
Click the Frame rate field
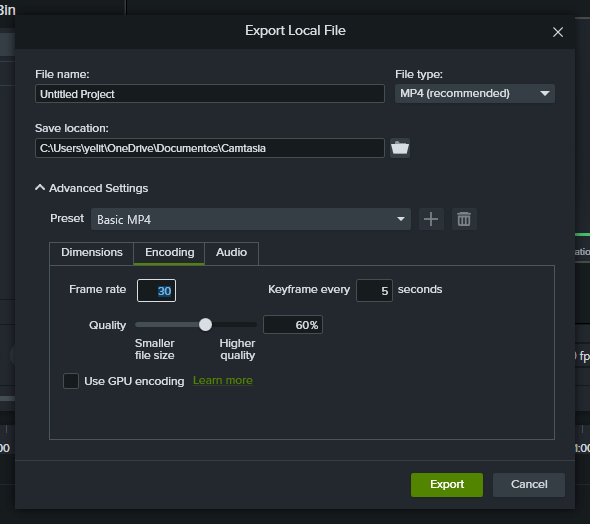[156, 291]
